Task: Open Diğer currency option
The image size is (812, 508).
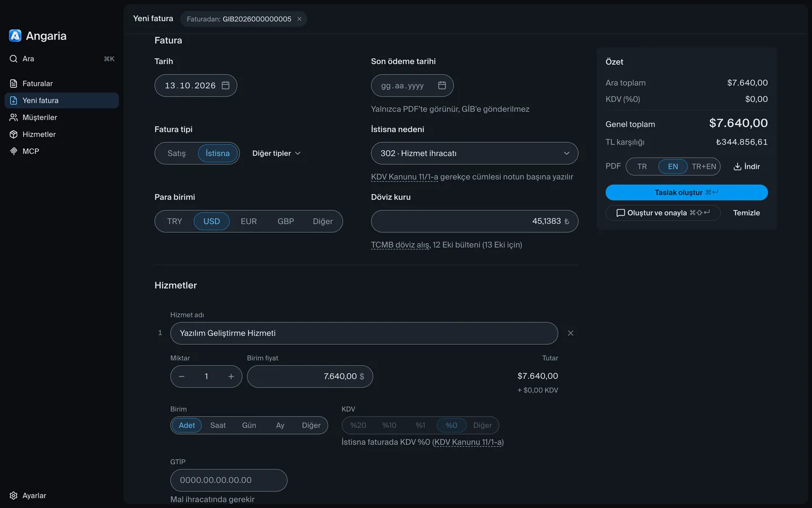Action: pyautogui.click(x=323, y=221)
